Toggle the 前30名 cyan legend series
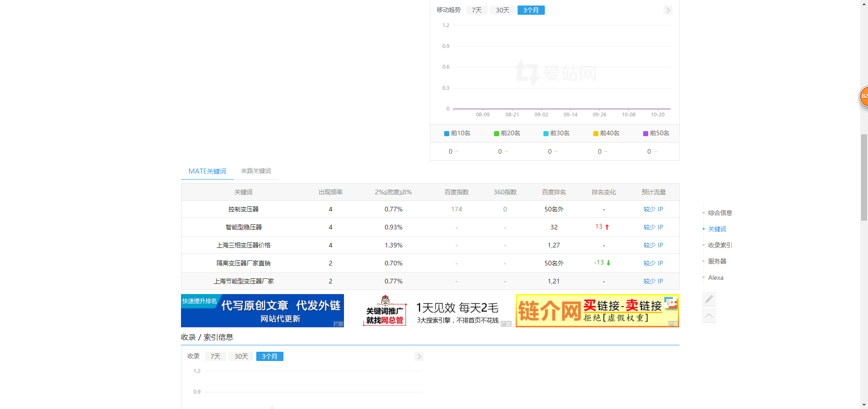868x409 pixels. point(556,133)
